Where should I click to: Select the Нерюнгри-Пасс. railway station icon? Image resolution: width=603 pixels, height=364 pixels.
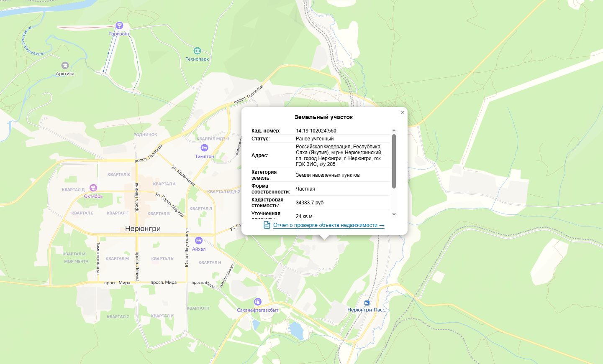(x=367, y=303)
